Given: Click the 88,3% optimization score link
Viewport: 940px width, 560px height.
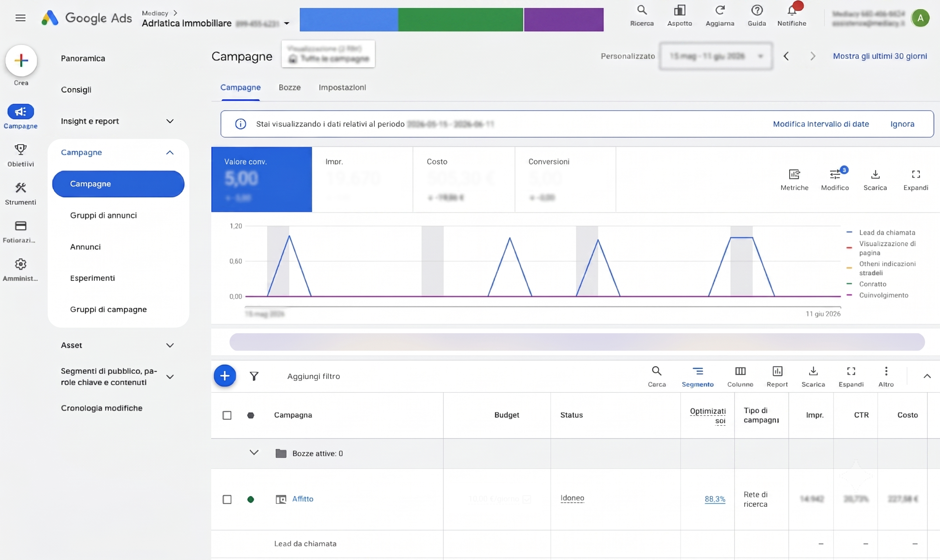Looking at the screenshot, I should tap(715, 499).
